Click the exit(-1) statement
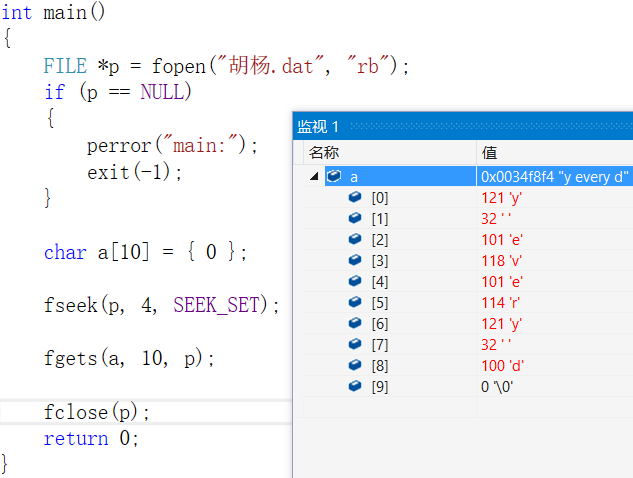This screenshot has width=633, height=478. click(x=134, y=172)
